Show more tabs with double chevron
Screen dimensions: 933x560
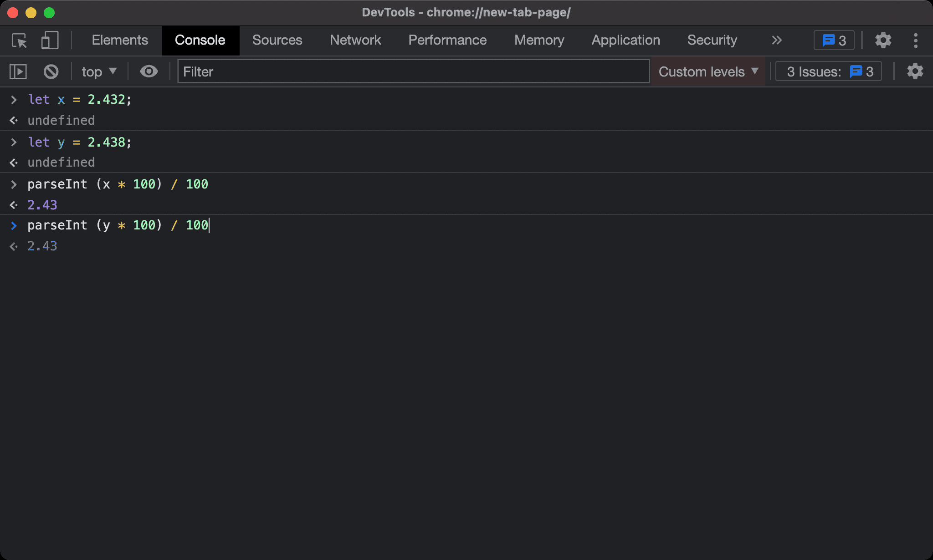click(777, 41)
